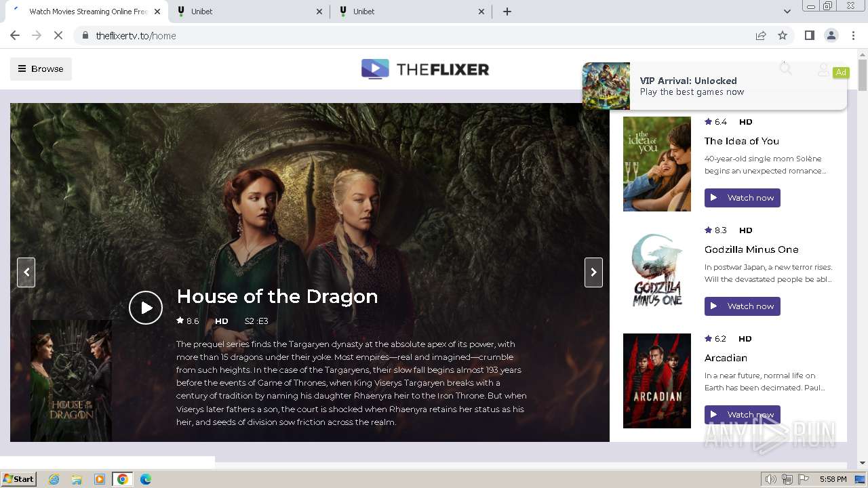
Task: Open the Browse menu button
Action: pyautogui.click(x=41, y=68)
